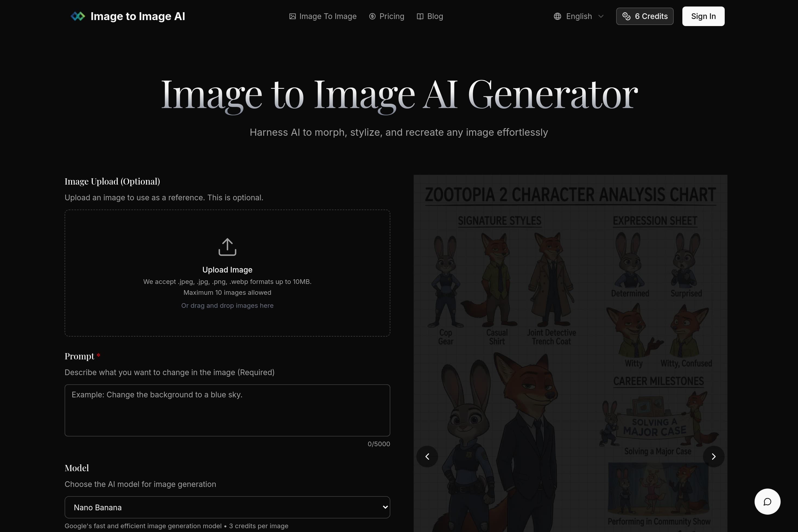The height and width of the screenshot is (532, 798).
Task: Open the chat support bubble
Action: click(768, 502)
